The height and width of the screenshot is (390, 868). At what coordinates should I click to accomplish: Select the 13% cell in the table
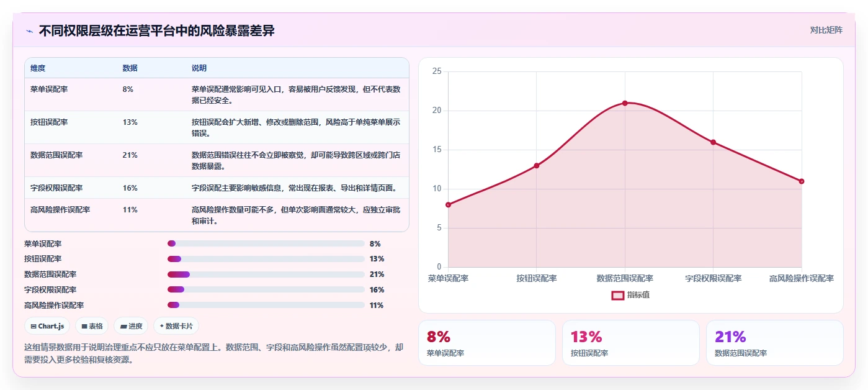[x=130, y=122]
